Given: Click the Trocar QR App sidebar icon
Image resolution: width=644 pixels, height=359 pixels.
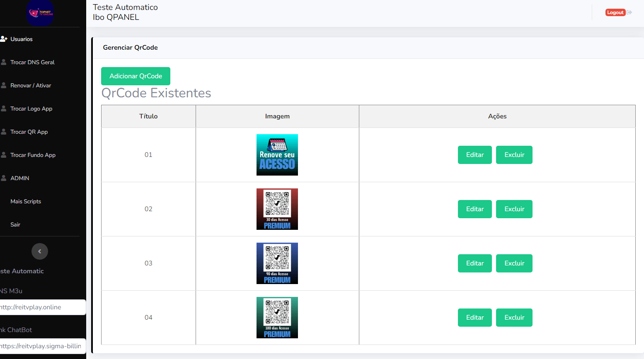Looking at the screenshot, I should (x=4, y=132).
